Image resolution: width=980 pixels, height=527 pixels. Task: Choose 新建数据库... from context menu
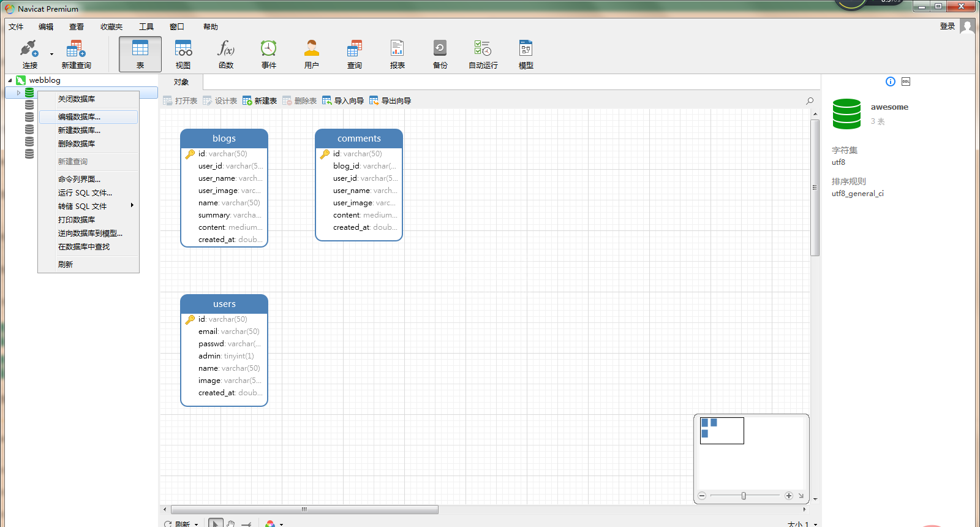click(88, 130)
